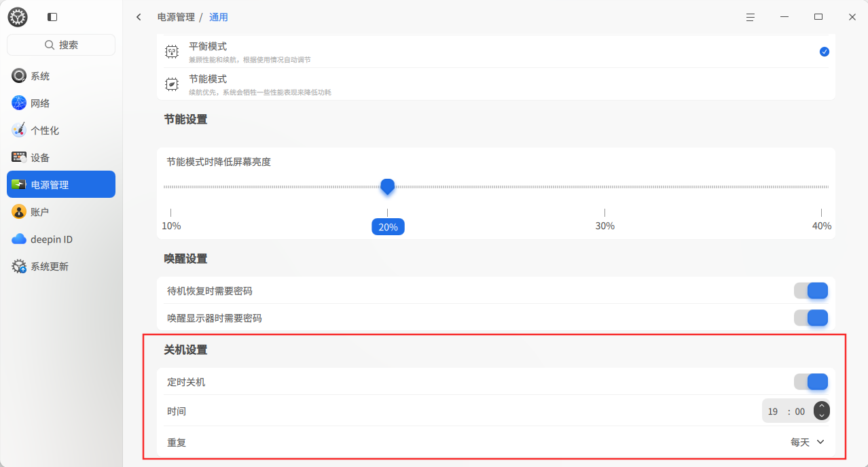This screenshot has width=868, height=467.
Task: Click the 账户 user icon
Action: (x=19, y=212)
